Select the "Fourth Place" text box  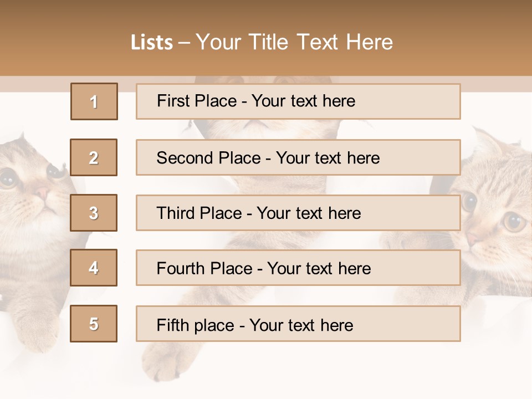[298, 268]
